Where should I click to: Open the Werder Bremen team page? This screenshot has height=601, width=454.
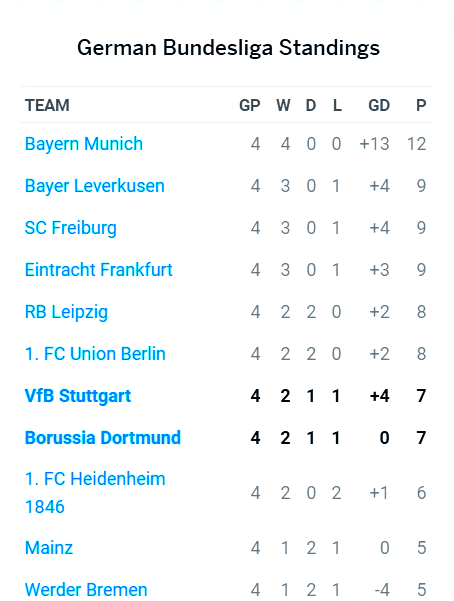point(86,590)
